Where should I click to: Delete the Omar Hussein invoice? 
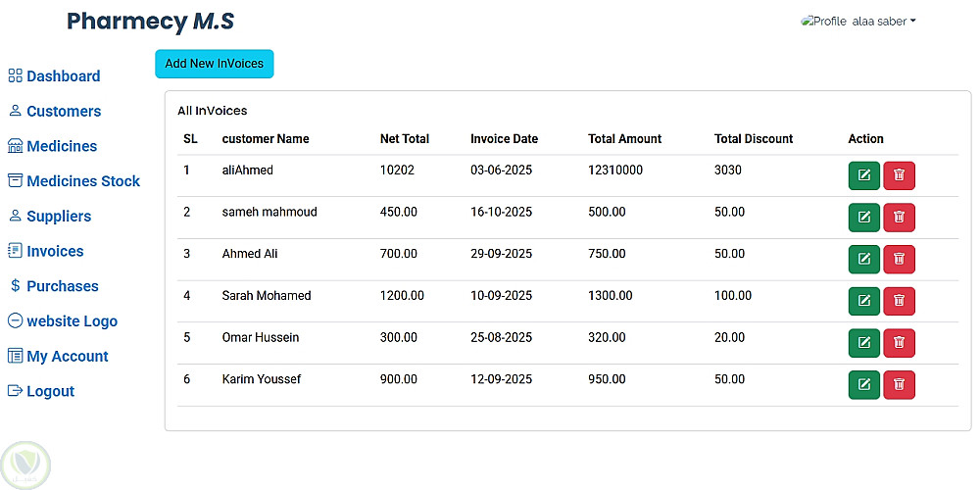click(899, 343)
